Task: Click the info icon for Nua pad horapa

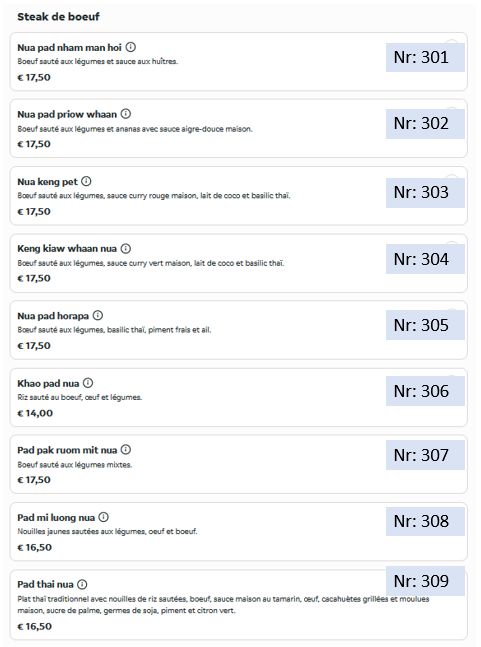Action: pos(98,315)
